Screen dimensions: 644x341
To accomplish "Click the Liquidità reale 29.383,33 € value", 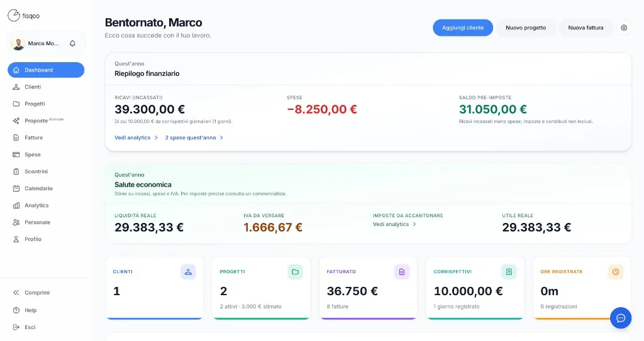I will tap(148, 227).
